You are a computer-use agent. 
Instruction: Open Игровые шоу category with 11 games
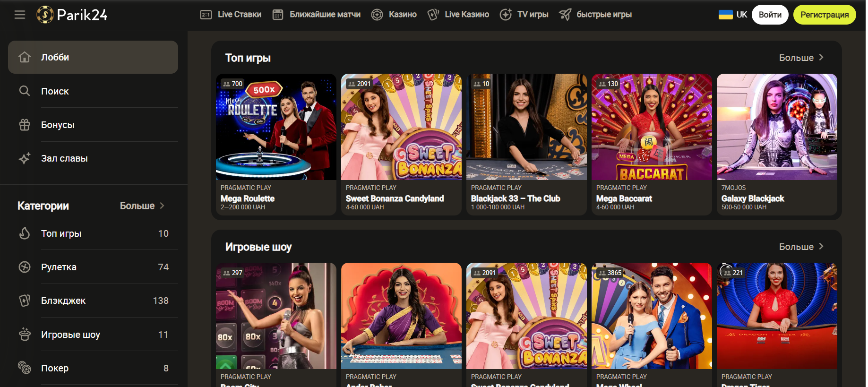(93, 334)
